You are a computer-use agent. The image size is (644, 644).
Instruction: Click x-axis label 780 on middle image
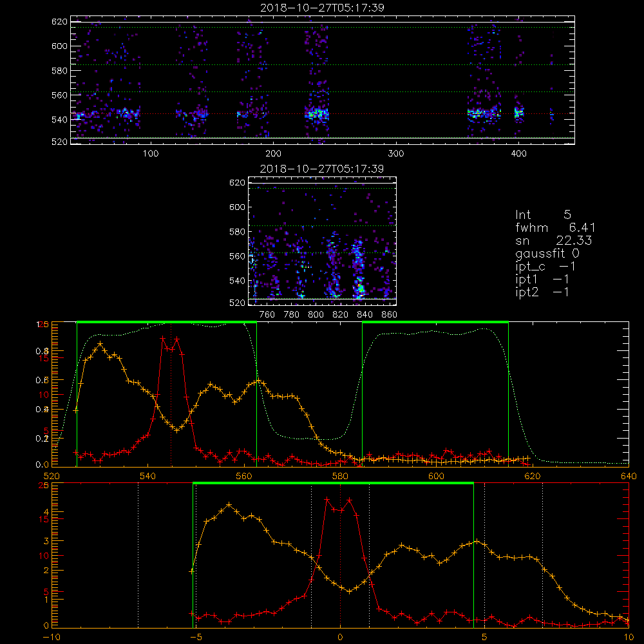[292, 315]
